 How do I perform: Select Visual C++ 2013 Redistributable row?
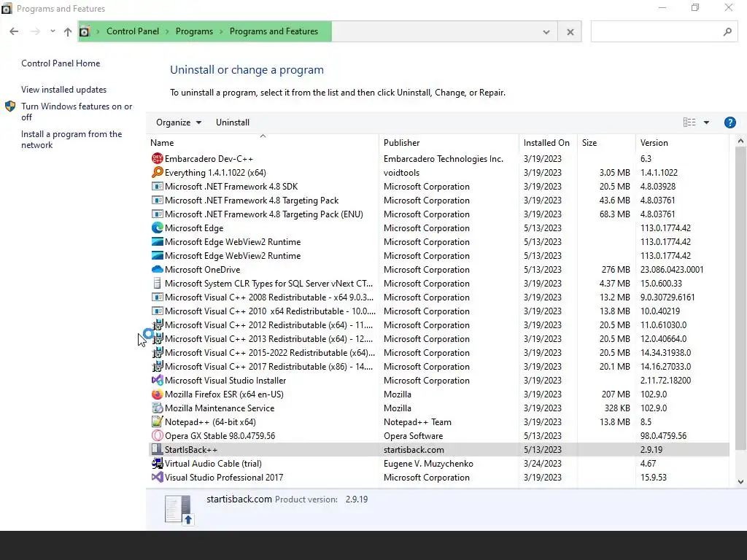pyautogui.click(x=438, y=338)
